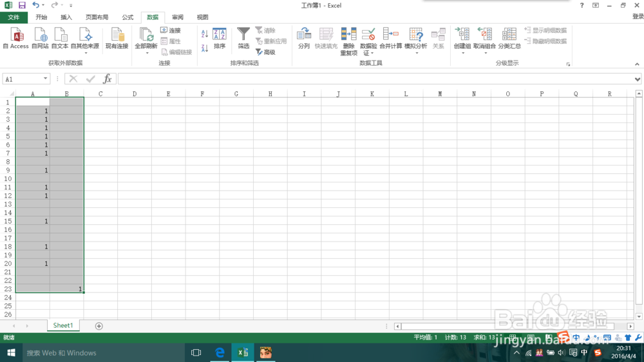Viewport: 644px width, 362px height.
Task: Switch to the Insert (插入) tab
Action: pos(66,17)
